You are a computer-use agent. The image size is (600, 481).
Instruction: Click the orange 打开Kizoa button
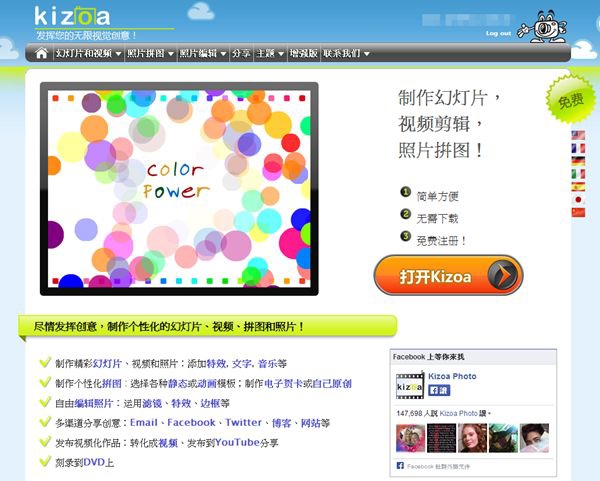click(x=448, y=275)
